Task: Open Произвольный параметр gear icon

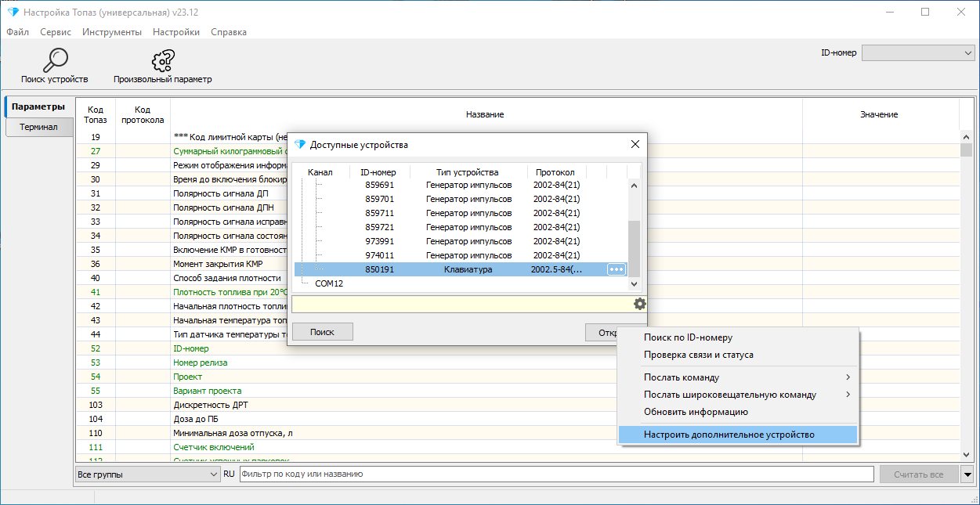Action: pos(163,60)
